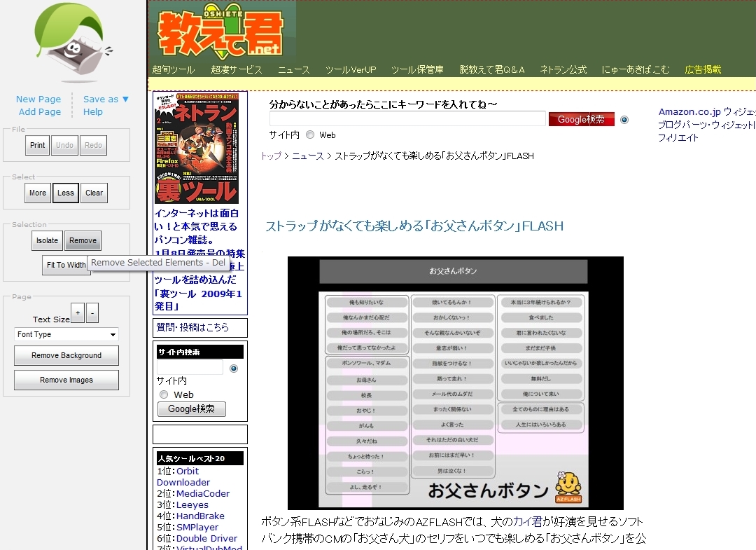Open the article title link ストラップがなくても楽しめる

click(x=414, y=226)
